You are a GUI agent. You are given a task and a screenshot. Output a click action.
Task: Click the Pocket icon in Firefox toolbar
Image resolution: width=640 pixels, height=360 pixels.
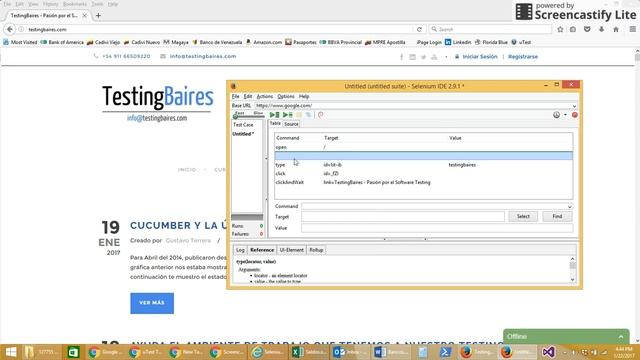click(587, 29)
